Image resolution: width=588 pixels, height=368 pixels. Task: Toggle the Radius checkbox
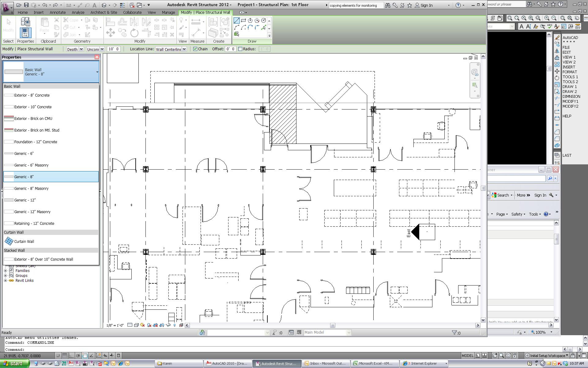[x=240, y=49]
